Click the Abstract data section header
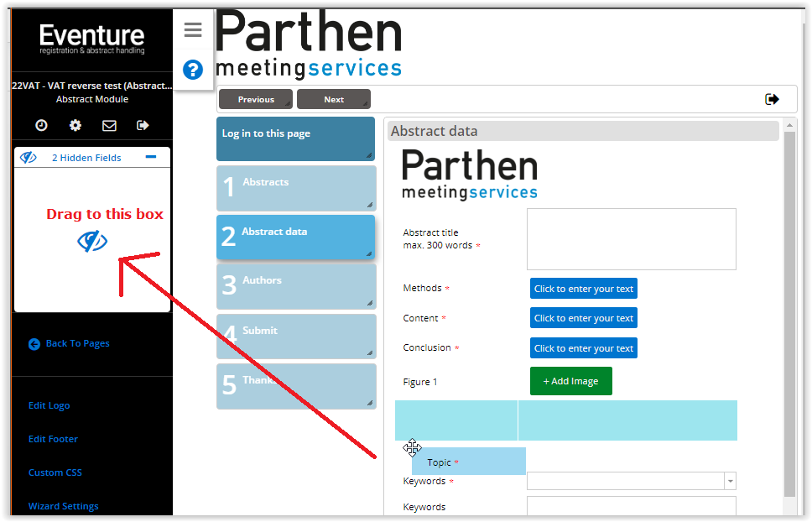 point(583,131)
